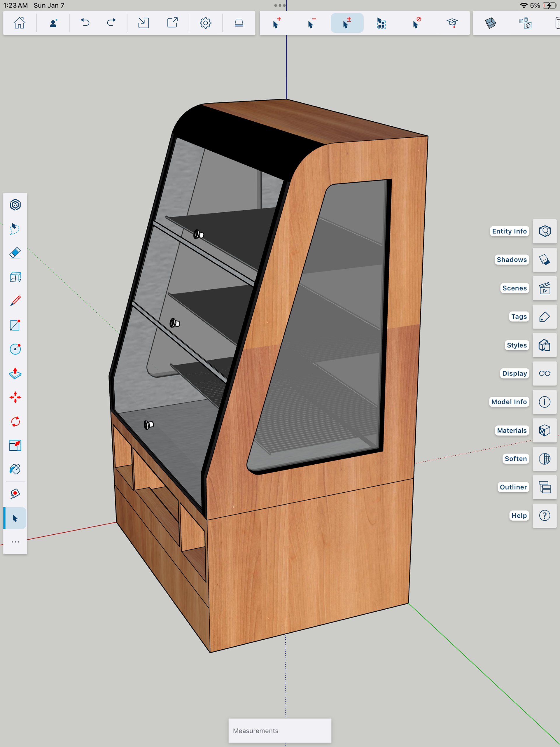
Task: Expand the Outliner panel
Action: pyautogui.click(x=544, y=487)
